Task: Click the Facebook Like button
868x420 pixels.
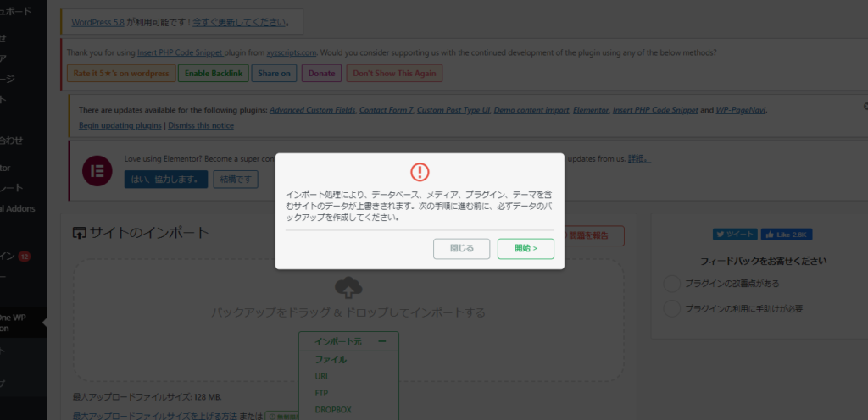Action: (786, 235)
